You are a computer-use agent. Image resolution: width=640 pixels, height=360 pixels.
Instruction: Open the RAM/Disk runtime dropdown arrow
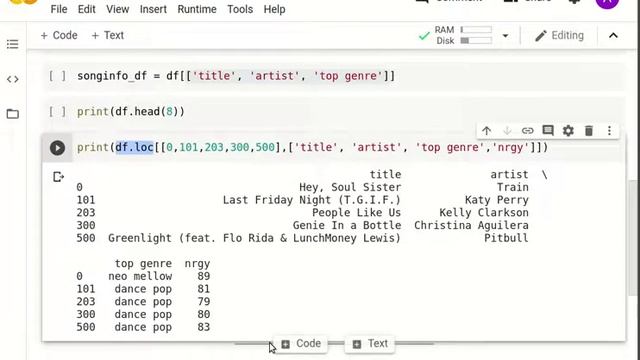pyautogui.click(x=505, y=36)
